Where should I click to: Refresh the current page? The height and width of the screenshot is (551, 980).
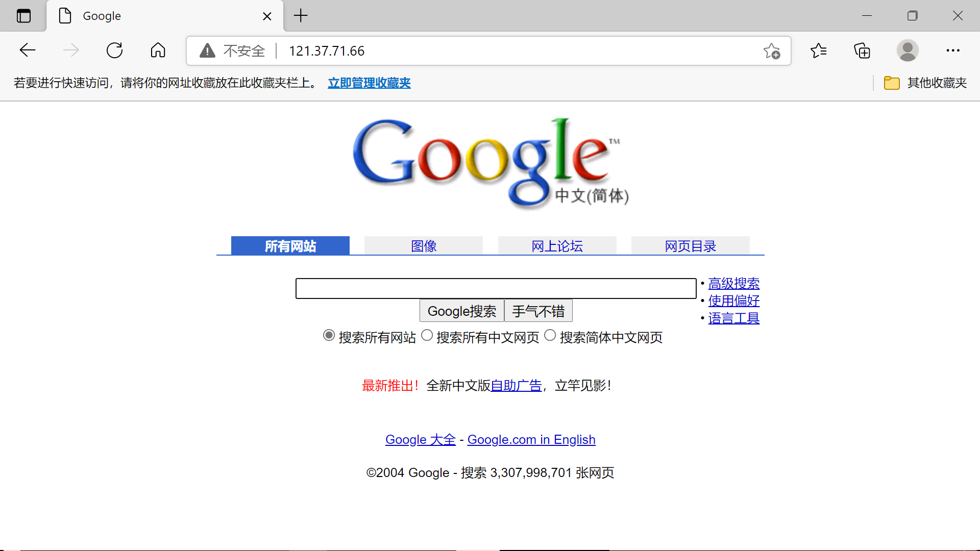coord(114,50)
